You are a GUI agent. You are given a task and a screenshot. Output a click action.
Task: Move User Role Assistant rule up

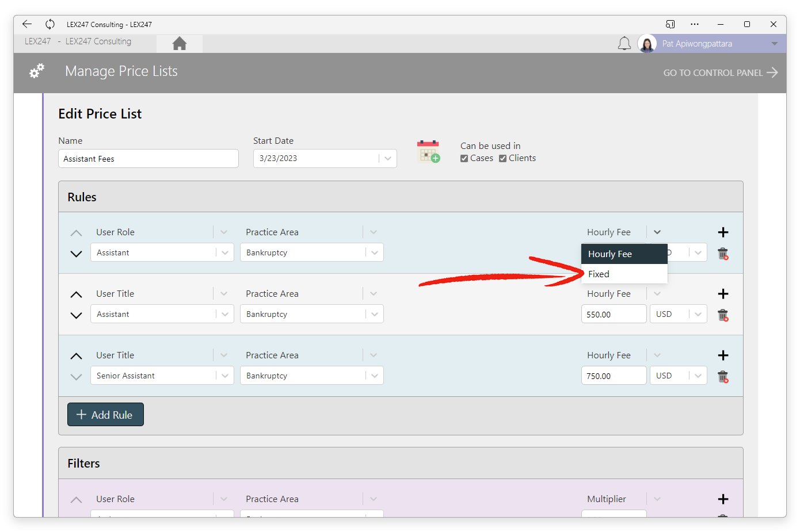76,233
